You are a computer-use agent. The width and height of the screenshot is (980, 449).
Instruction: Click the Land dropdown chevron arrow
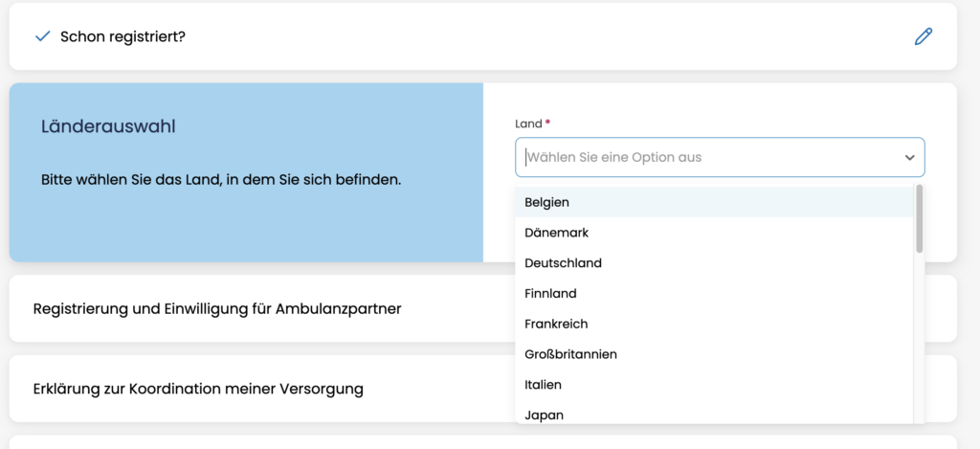(x=909, y=158)
